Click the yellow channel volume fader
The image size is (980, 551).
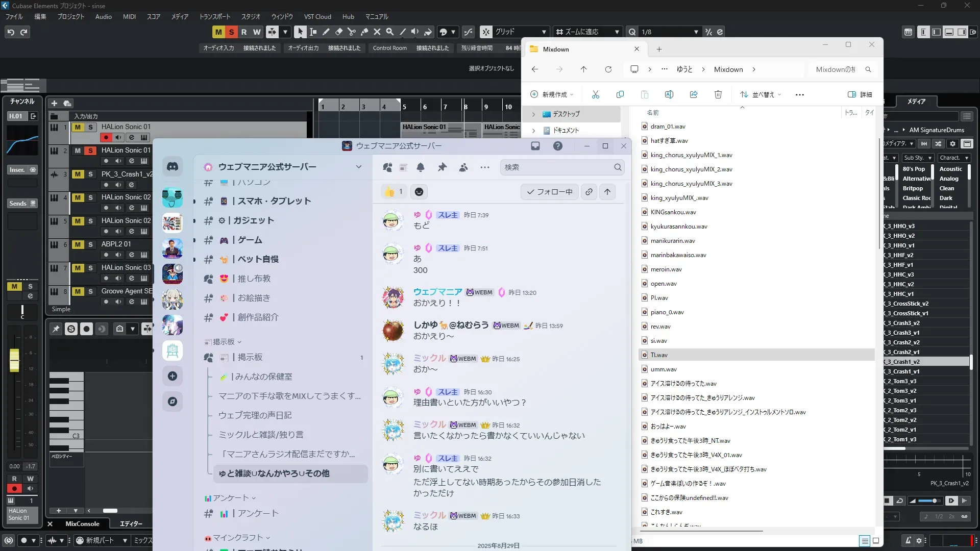pos(14,360)
